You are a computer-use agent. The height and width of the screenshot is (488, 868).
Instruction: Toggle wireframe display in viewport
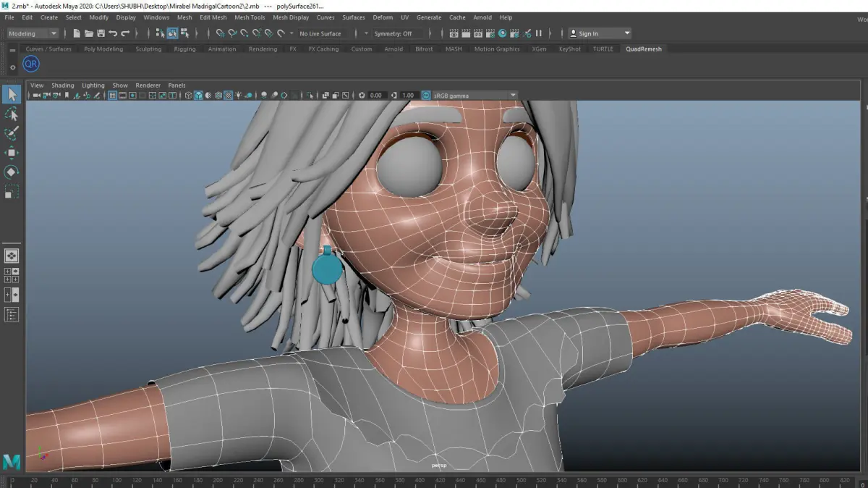(x=190, y=95)
